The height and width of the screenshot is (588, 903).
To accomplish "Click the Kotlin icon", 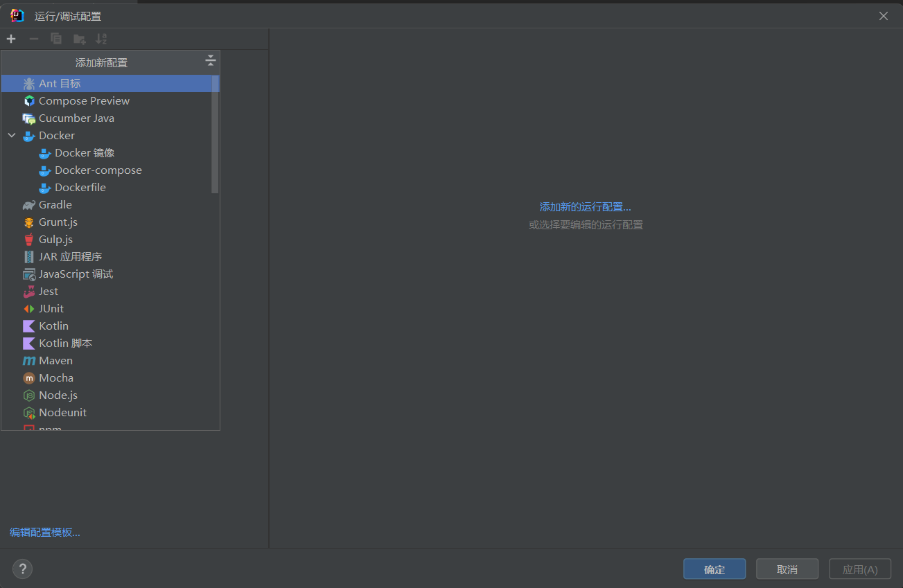I will [29, 326].
